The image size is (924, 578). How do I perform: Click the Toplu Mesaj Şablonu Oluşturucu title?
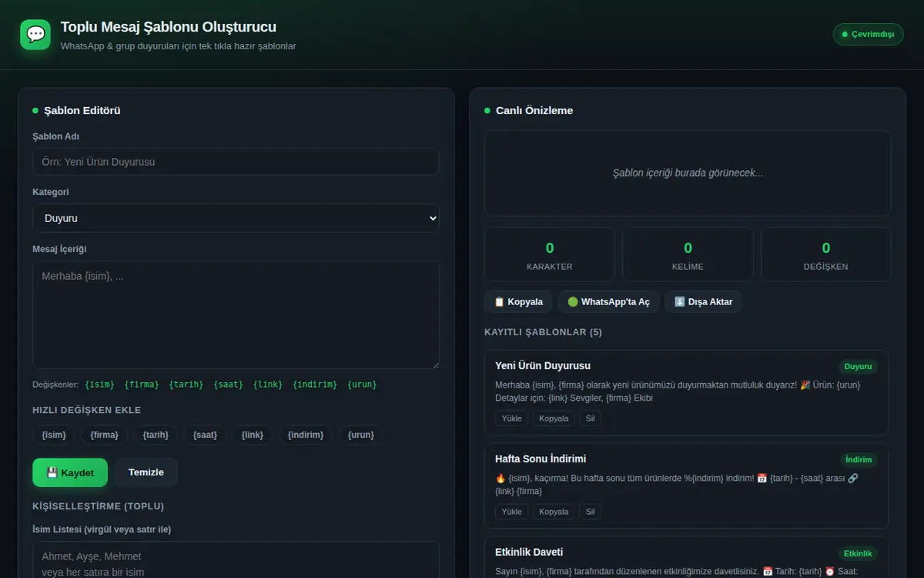point(169,27)
